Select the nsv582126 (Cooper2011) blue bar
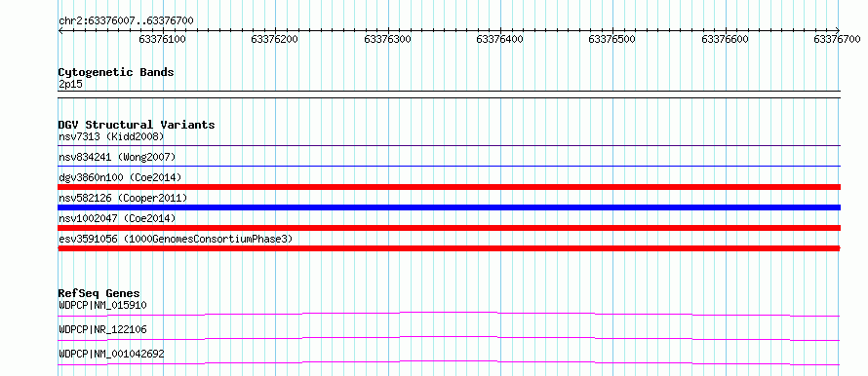The width and height of the screenshot is (868, 376). (449, 207)
